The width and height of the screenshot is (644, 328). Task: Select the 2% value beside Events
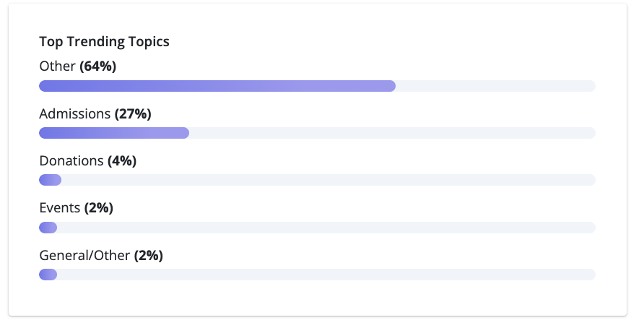[98, 208]
